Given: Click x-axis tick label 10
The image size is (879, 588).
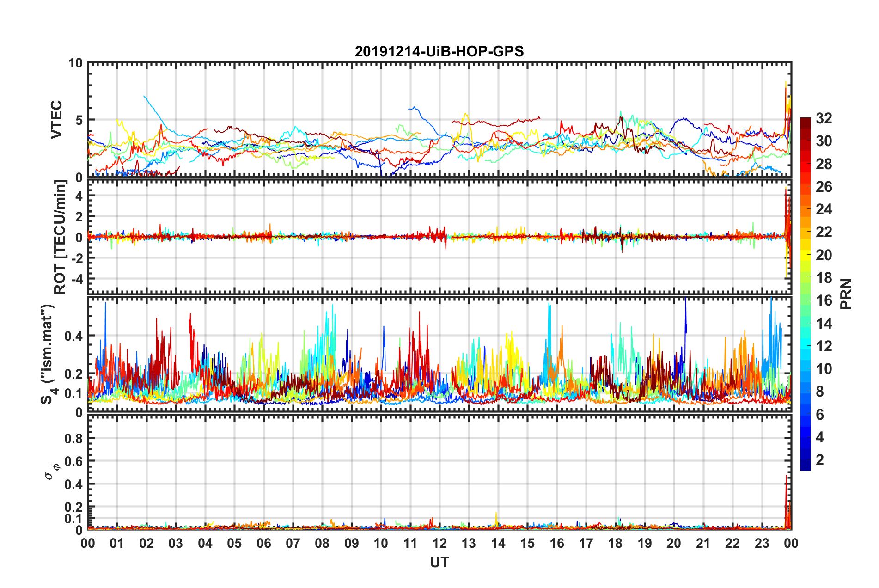Looking at the screenshot, I should (381, 544).
